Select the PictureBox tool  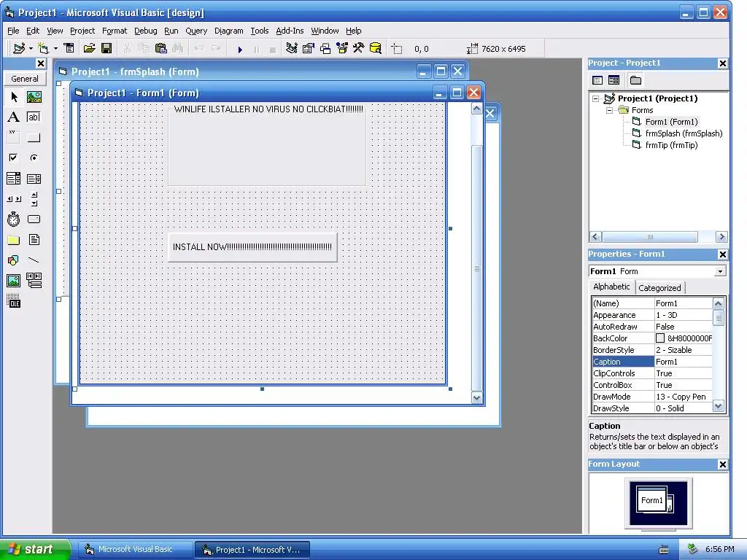(x=34, y=97)
